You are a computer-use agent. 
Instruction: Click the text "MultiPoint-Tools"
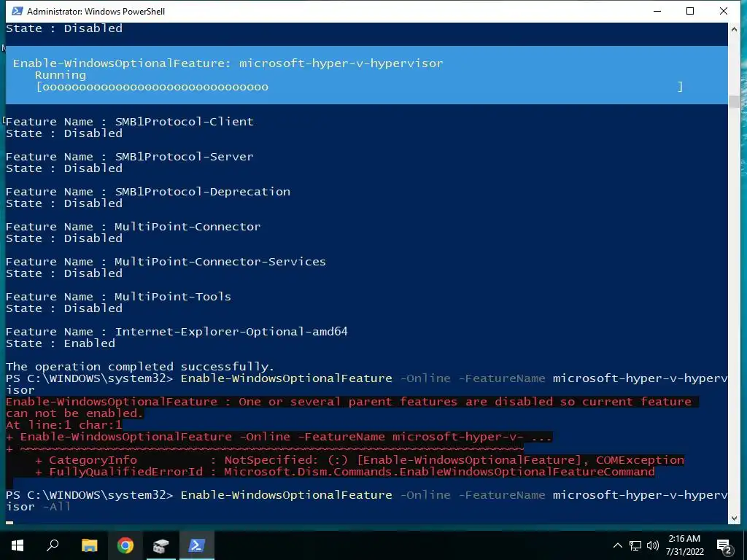pos(172,297)
